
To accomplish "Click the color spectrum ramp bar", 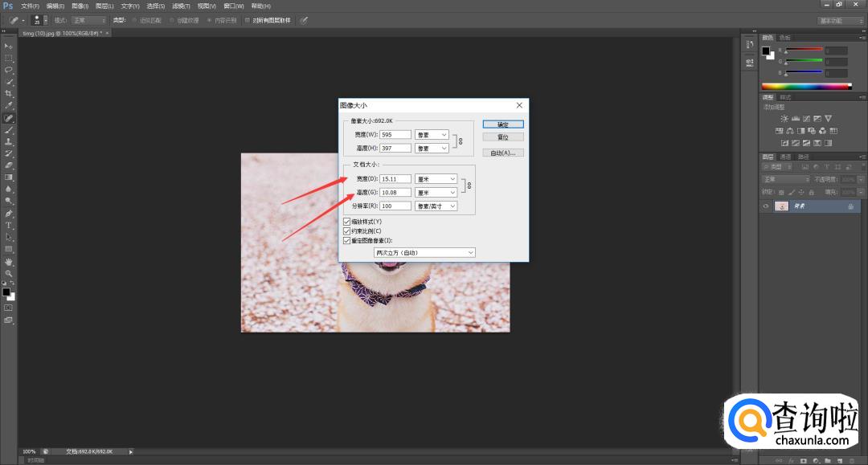I will point(805,86).
